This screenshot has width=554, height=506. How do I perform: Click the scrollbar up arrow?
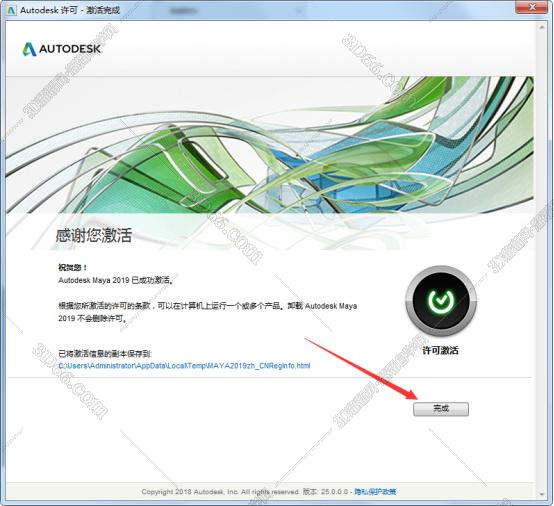point(542,27)
